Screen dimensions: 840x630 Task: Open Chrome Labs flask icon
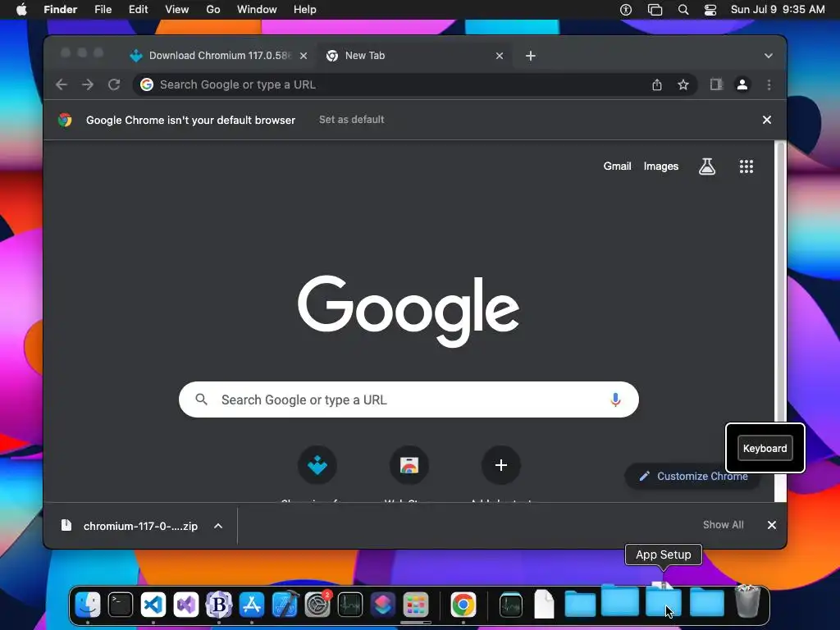pyautogui.click(x=707, y=167)
